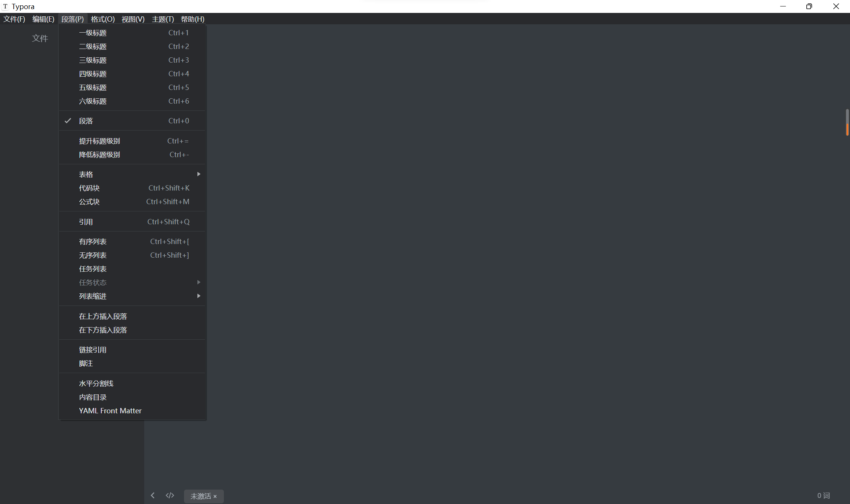Click the orange vertical scrollbar thumb
This screenshot has width=850, height=504.
pos(847,129)
